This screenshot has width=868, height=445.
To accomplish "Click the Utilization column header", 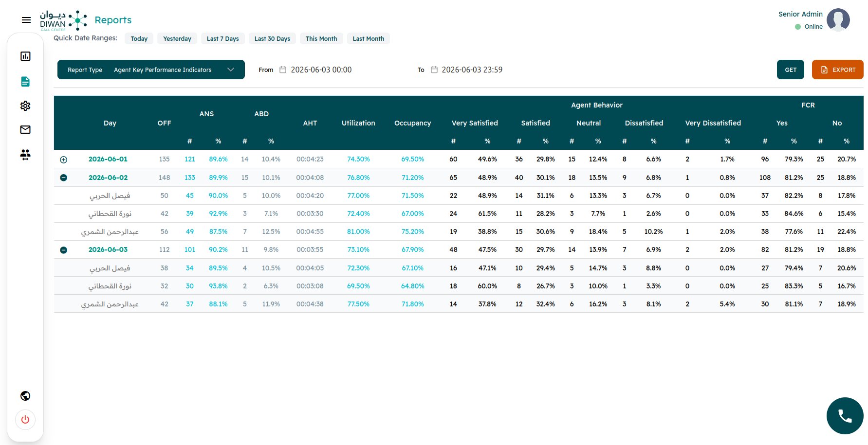I will point(358,123).
